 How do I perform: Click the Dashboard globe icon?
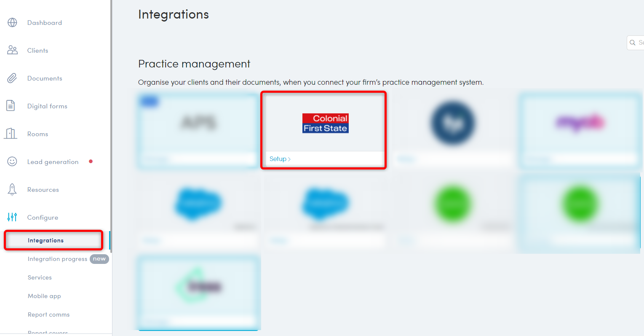tap(12, 23)
